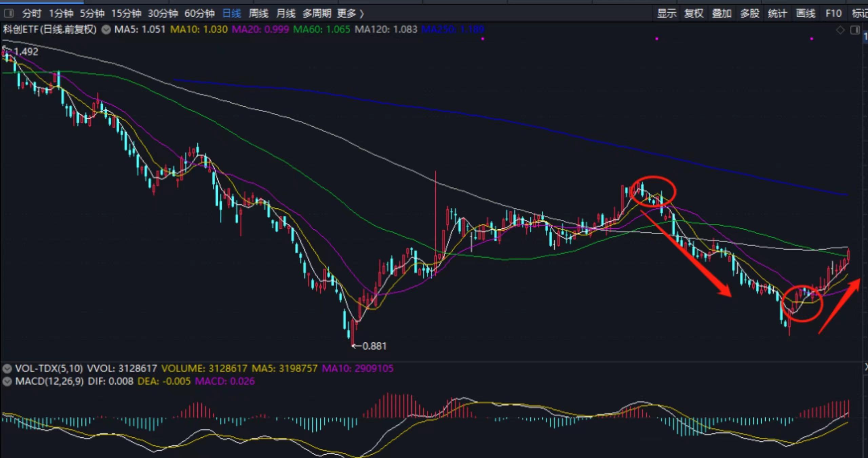
Task: Toggle the right side panel icon
Action: pyautogui.click(x=855, y=30)
